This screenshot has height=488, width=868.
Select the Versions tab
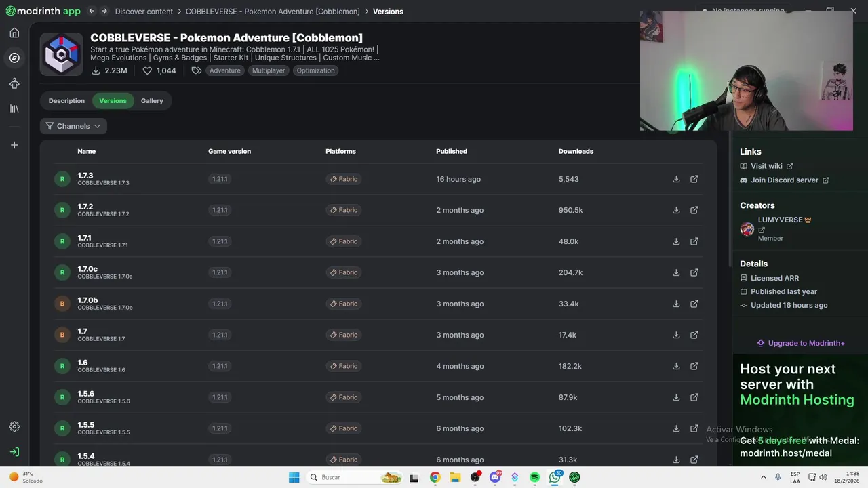(x=113, y=101)
